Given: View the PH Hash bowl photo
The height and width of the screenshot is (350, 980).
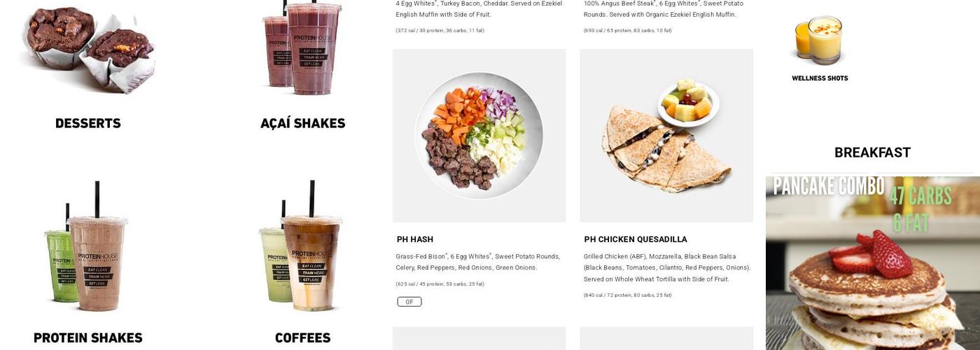Looking at the screenshot, I should click(479, 136).
